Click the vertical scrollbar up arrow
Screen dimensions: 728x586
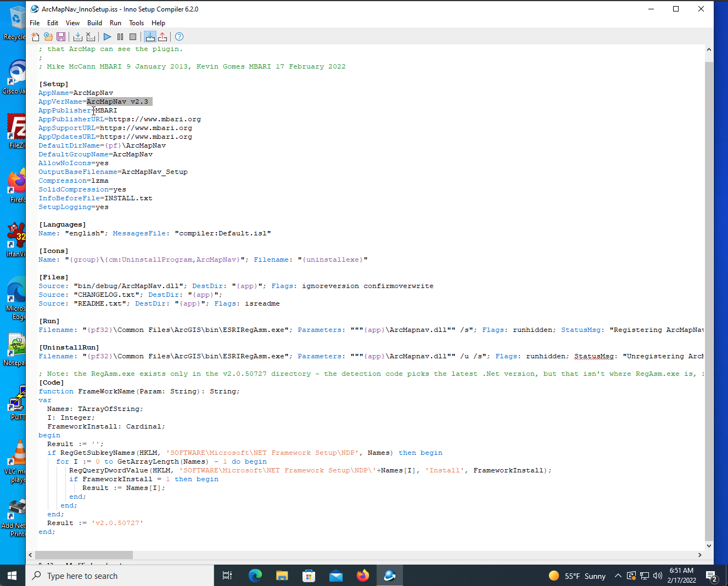(x=709, y=49)
